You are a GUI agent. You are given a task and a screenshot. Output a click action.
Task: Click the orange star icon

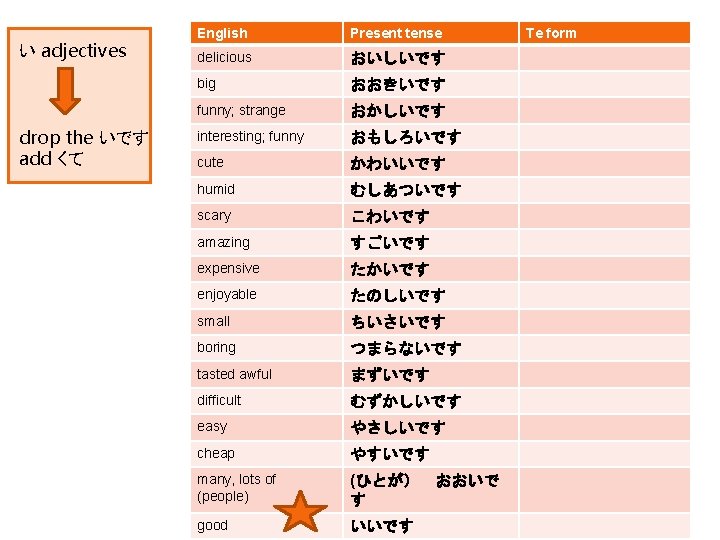(x=300, y=512)
